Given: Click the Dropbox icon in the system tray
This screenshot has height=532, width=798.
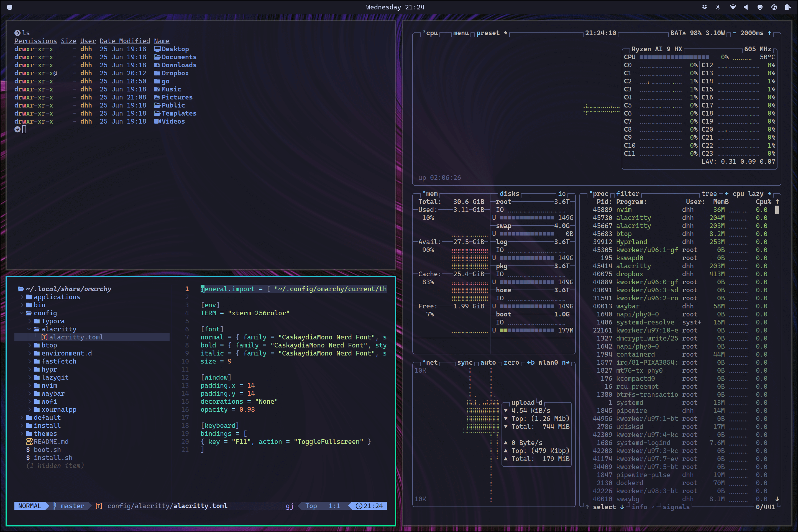Looking at the screenshot, I should click(x=705, y=7).
